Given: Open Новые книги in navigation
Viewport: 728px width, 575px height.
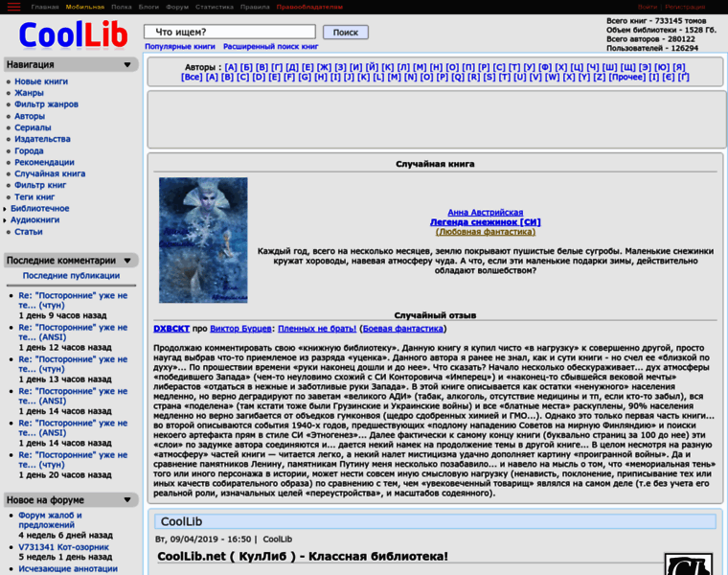Looking at the screenshot, I should (x=41, y=81).
